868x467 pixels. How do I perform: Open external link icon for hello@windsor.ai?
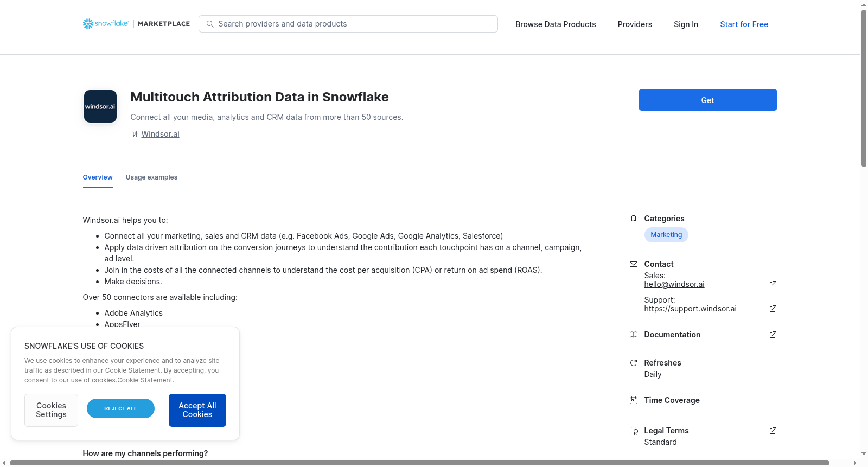tap(773, 284)
